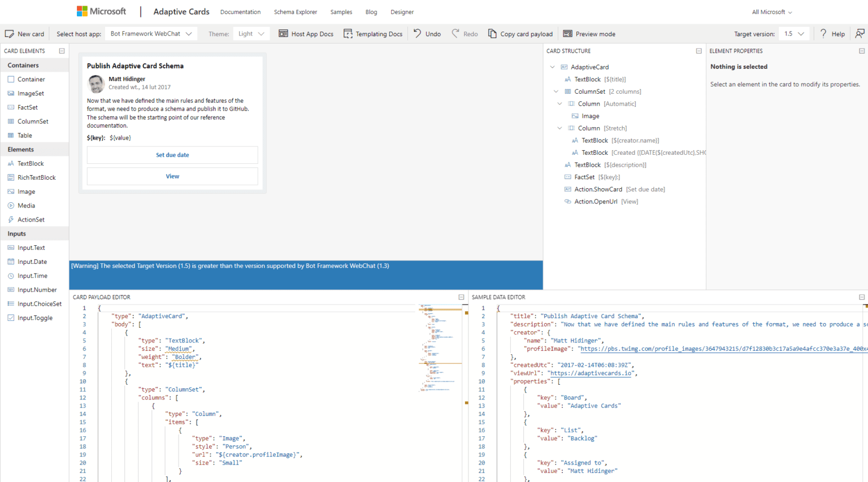The width and height of the screenshot is (868, 482).
Task: Select the Table container element
Action: pos(24,136)
